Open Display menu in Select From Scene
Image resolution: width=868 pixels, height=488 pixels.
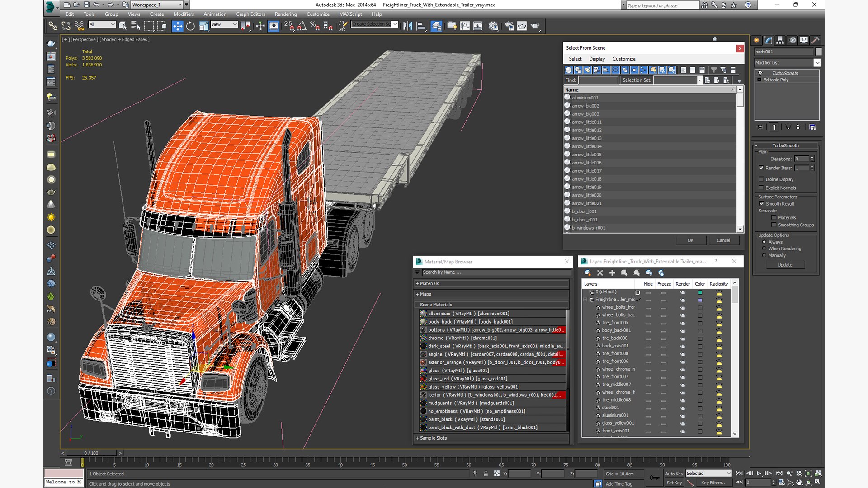[597, 59]
